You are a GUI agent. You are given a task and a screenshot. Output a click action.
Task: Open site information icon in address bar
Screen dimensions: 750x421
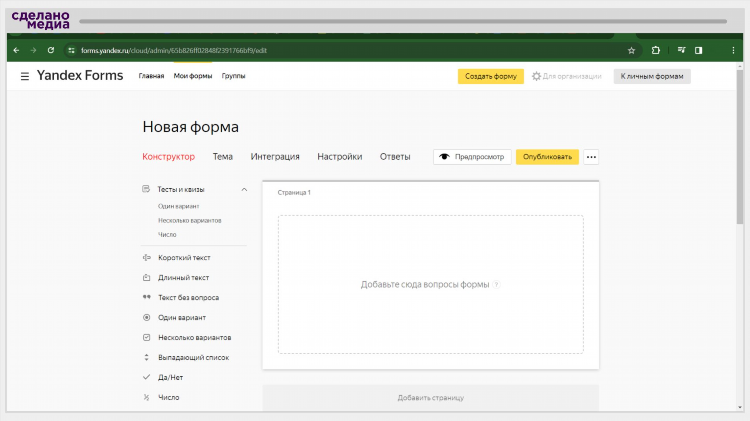tap(71, 50)
